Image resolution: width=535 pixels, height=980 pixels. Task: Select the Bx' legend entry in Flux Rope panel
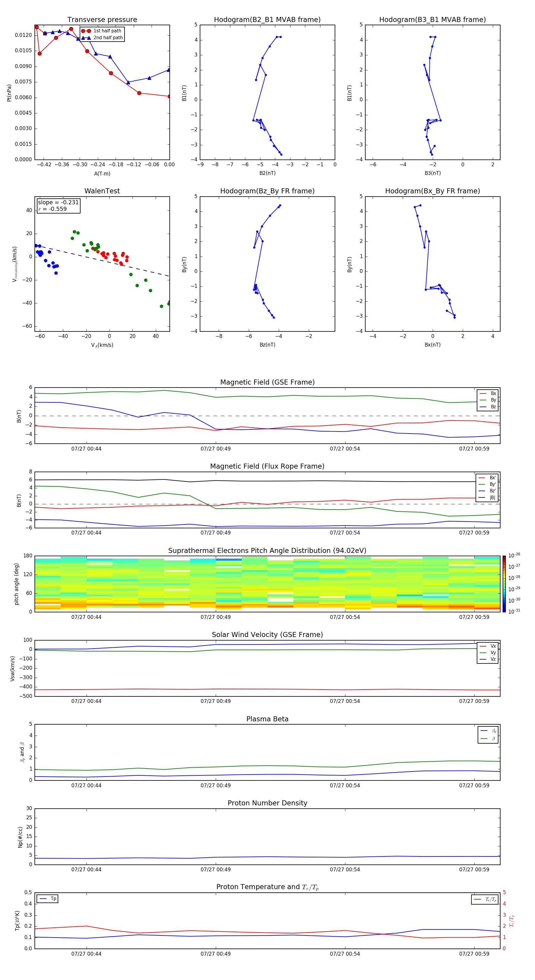[487, 478]
